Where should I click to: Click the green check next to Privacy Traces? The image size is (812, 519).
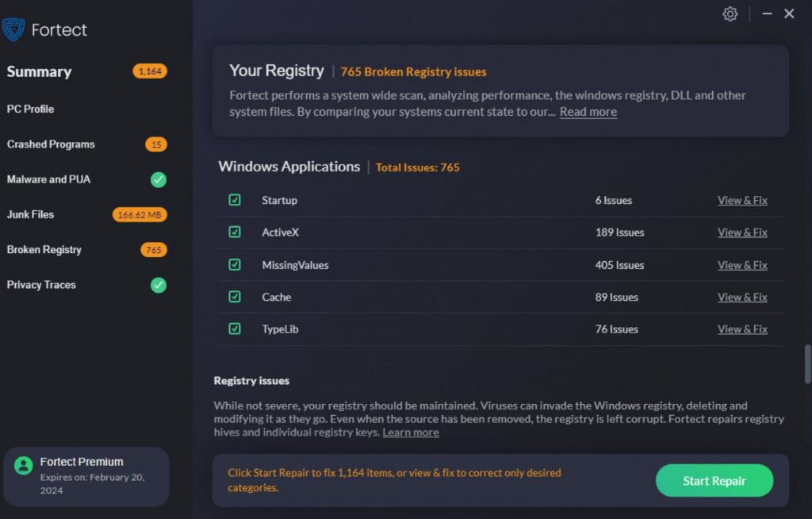click(x=159, y=285)
